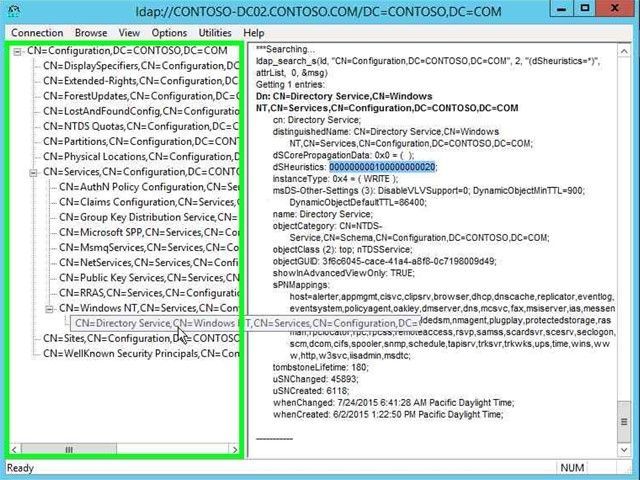Click the tree pane scroll right arrow
The image size is (640, 480).
coord(235,449)
